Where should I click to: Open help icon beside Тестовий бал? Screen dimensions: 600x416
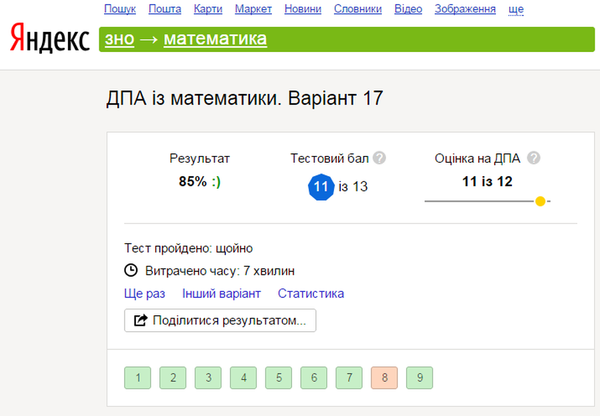[x=379, y=158]
